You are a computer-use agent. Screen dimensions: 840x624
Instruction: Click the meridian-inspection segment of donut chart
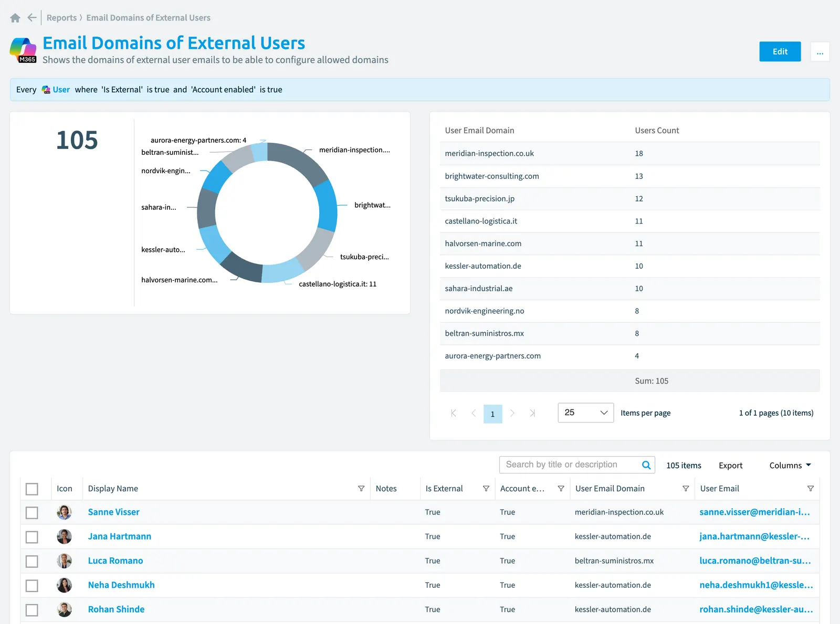[300, 162]
